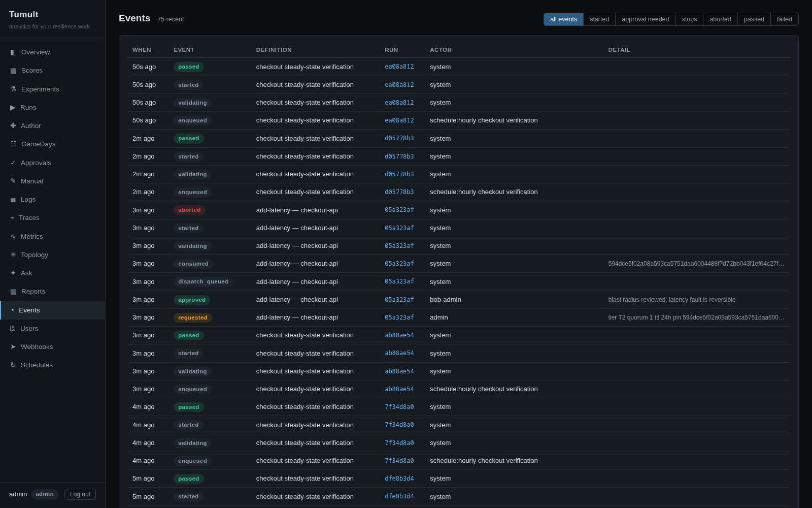Screen dimensions: 812x508
Task: Click the admin role badge
Action: [x=45, y=494]
